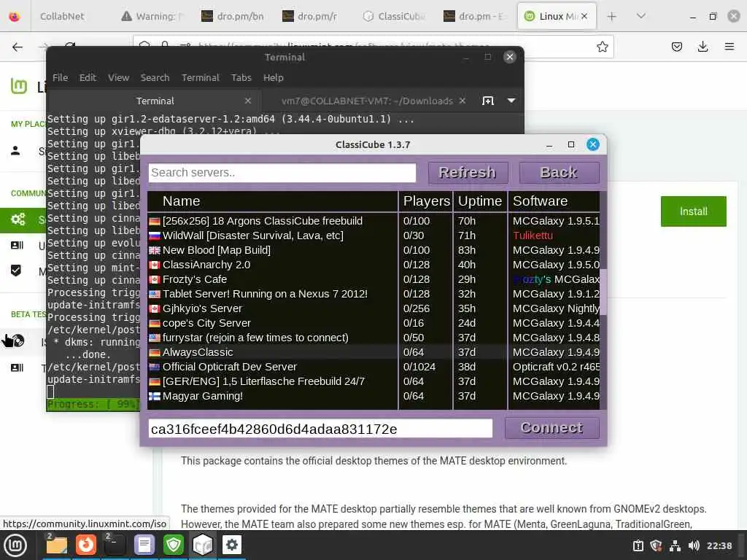Select AlwaysClassic server row
Viewport: 747px width, 560px height.
373,352
